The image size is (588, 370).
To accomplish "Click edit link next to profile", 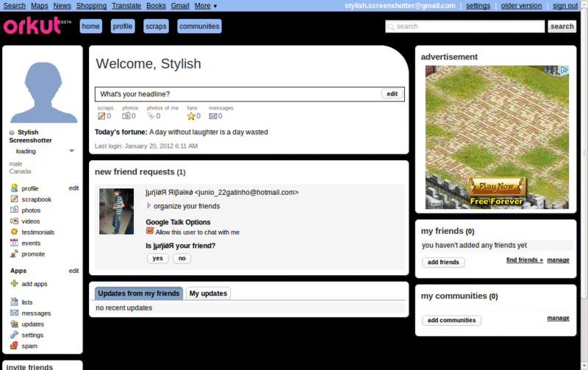I will pos(73,188).
